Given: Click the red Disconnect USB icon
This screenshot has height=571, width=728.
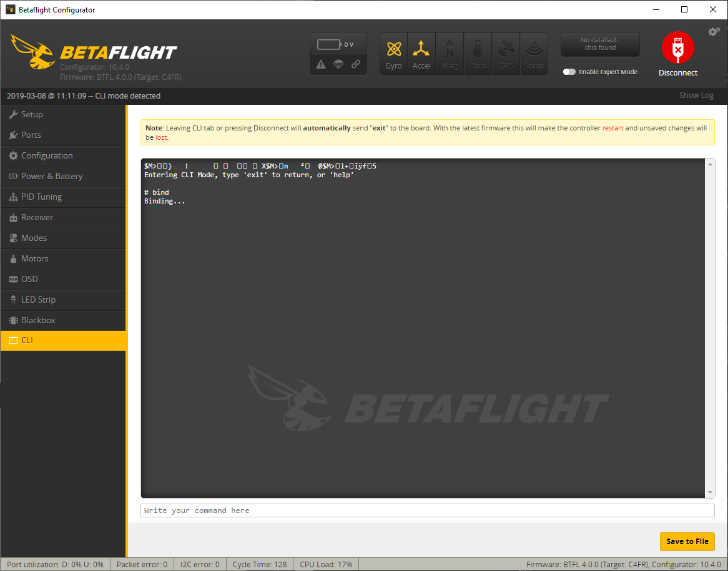Looking at the screenshot, I should click(678, 47).
